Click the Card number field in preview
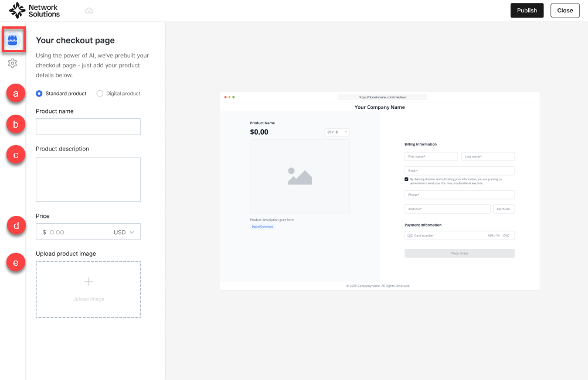588x380 pixels. 460,235
